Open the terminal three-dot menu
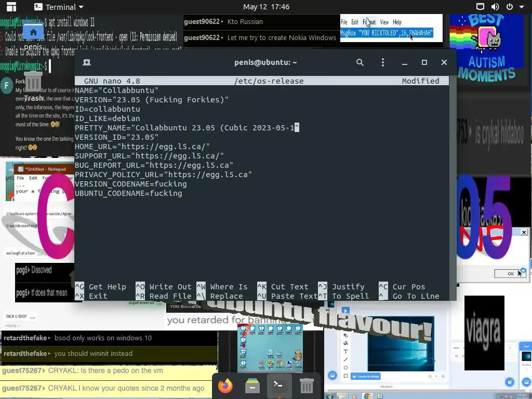Screen dimensions: 532x399 (x=383, y=62)
